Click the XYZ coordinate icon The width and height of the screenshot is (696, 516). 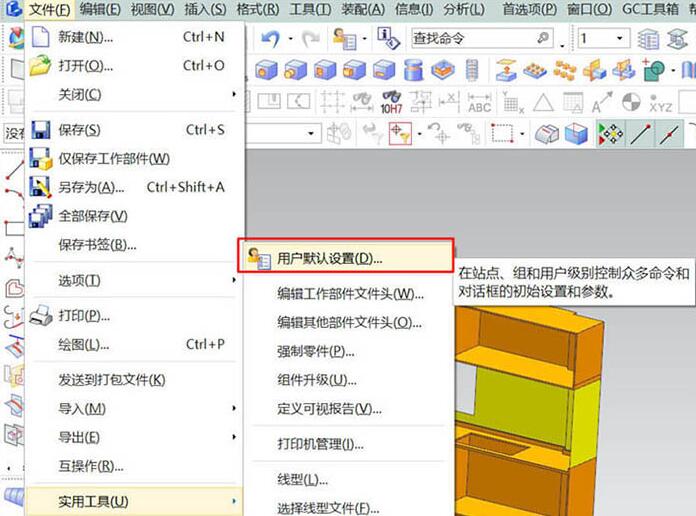click(x=661, y=103)
